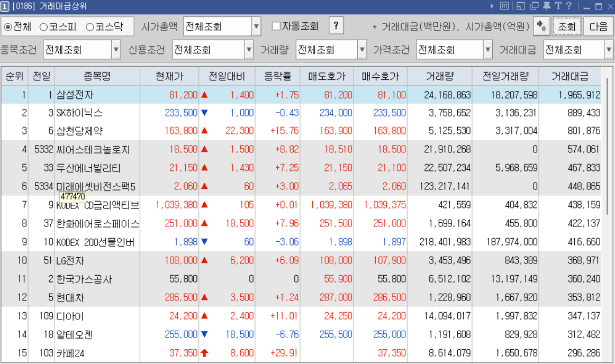Click the two-arrows swap button left of 조회
Image resolution: width=615 pixels, height=364 pixels.
point(541,26)
